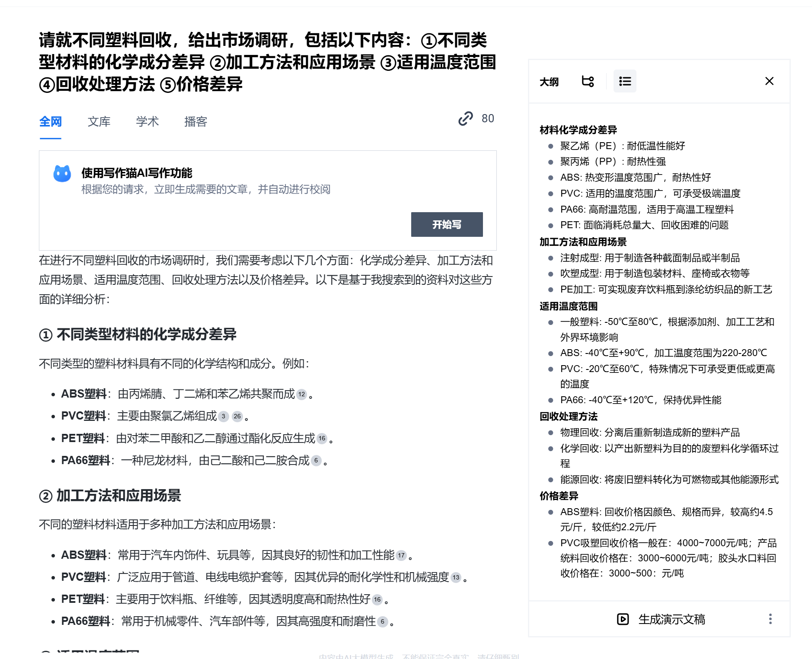Viewport: 812px width, 659px height.
Task: Open citation 6 after PA66 nylon composition line
Action: point(316,461)
